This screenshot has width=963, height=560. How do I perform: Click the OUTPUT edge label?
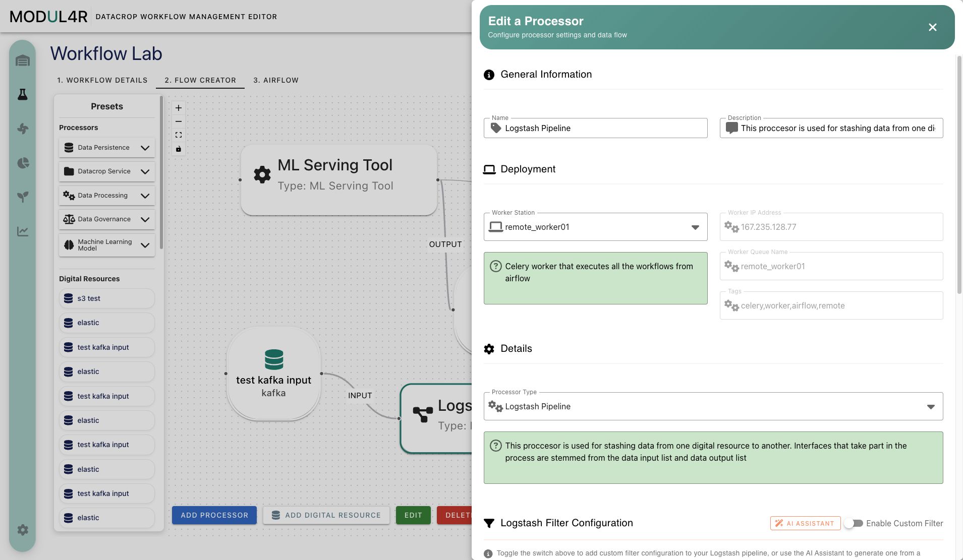pyautogui.click(x=445, y=244)
